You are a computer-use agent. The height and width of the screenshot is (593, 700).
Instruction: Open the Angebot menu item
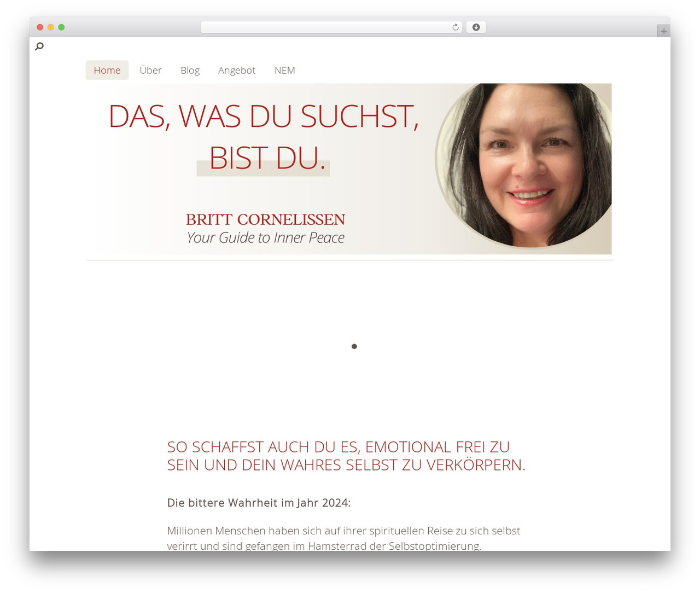[x=237, y=70]
